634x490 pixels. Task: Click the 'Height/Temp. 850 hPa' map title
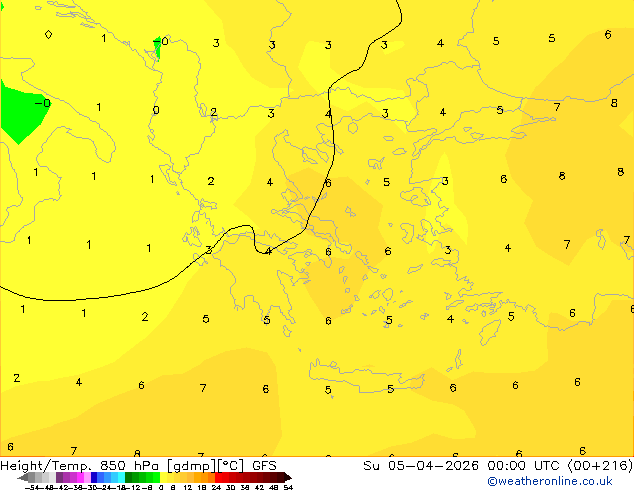pos(80,466)
